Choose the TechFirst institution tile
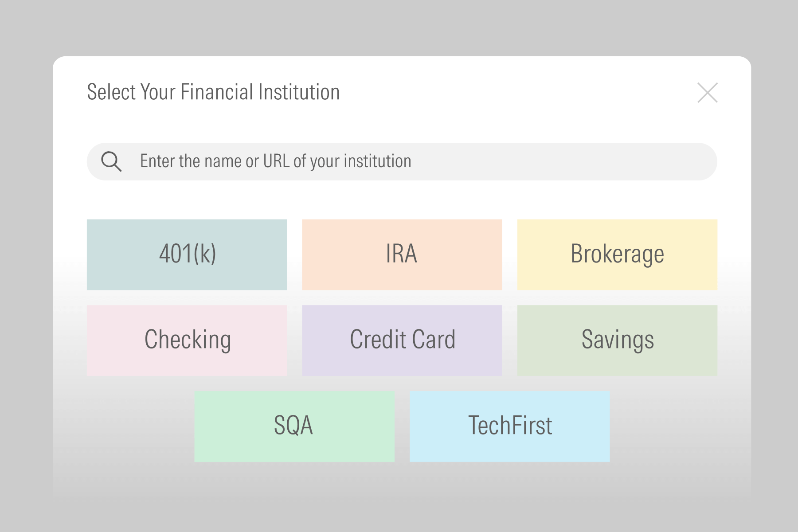The height and width of the screenshot is (532, 798). 509,426
